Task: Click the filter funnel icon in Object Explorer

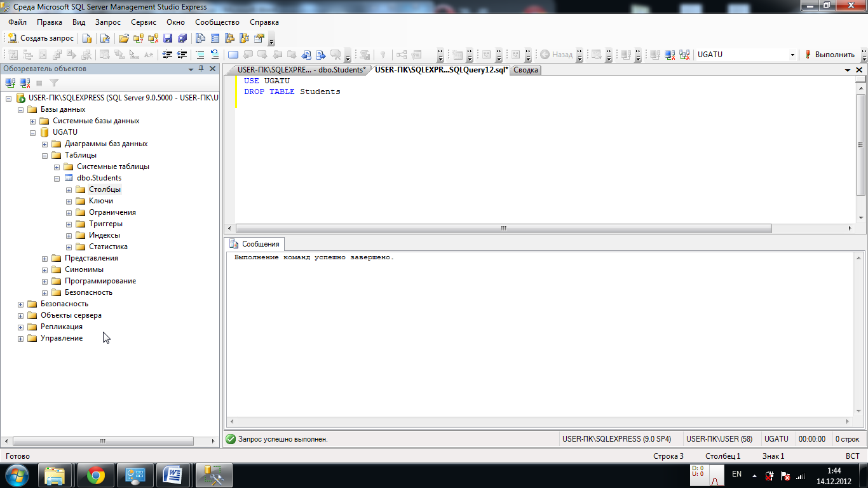Action: tap(54, 83)
